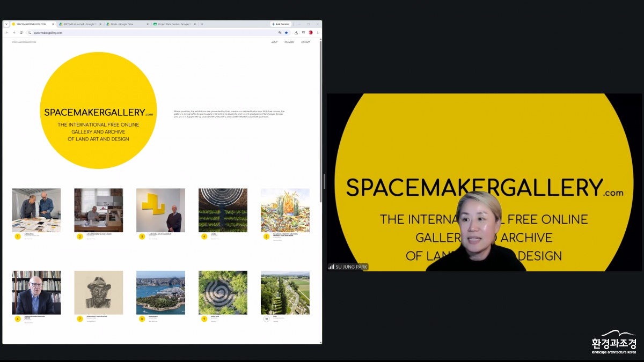Close the Finals - Google Drive tab
Viewport: 644px width, 362px height.
[148, 24]
